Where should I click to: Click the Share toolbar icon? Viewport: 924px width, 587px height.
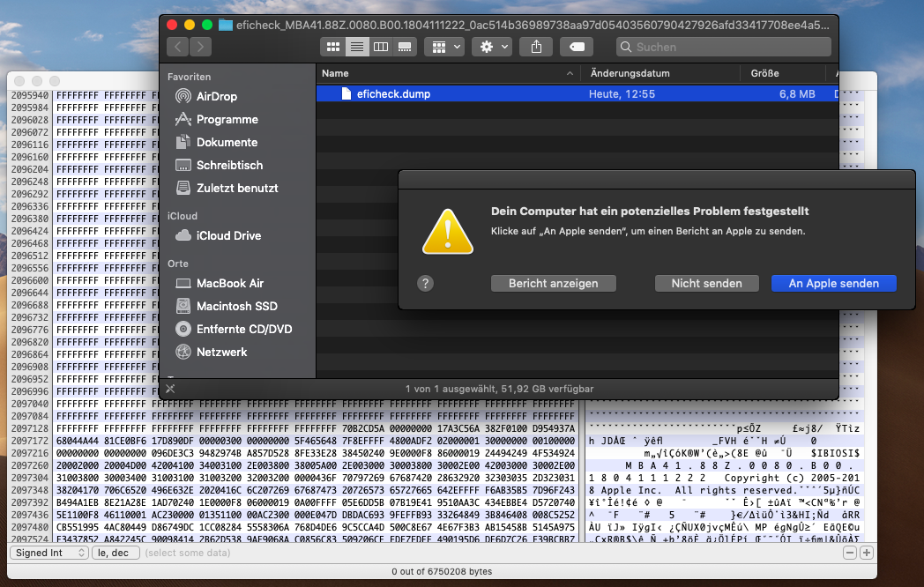(x=536, y=47)
